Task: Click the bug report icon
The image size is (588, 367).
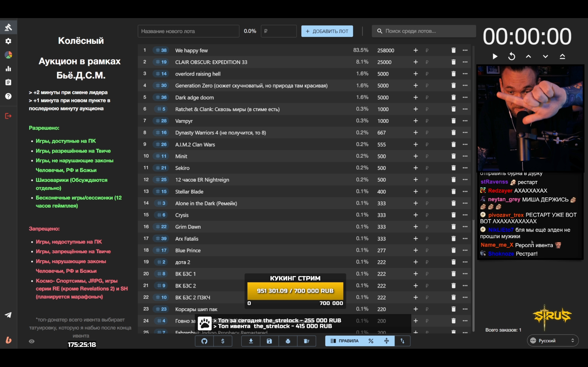Action: (x=288, y=341)
